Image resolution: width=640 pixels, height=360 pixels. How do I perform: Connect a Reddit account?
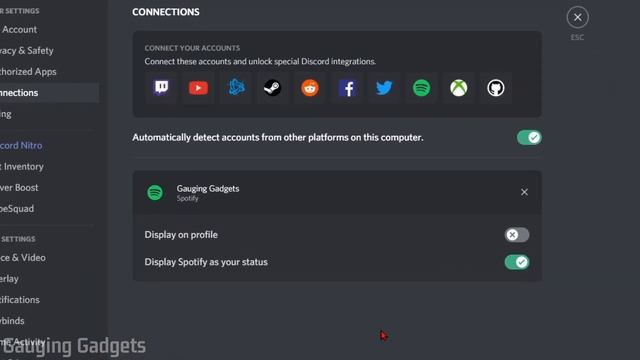310,88
